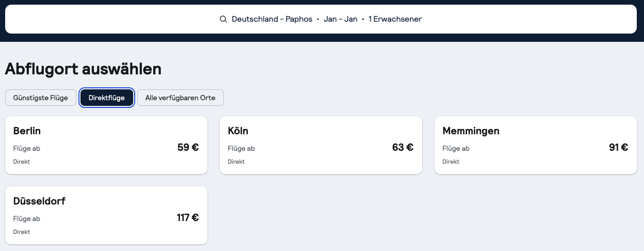Edit the Deutschland – Paphos route
The image size is (644, 251).
[x=272, y=19]
